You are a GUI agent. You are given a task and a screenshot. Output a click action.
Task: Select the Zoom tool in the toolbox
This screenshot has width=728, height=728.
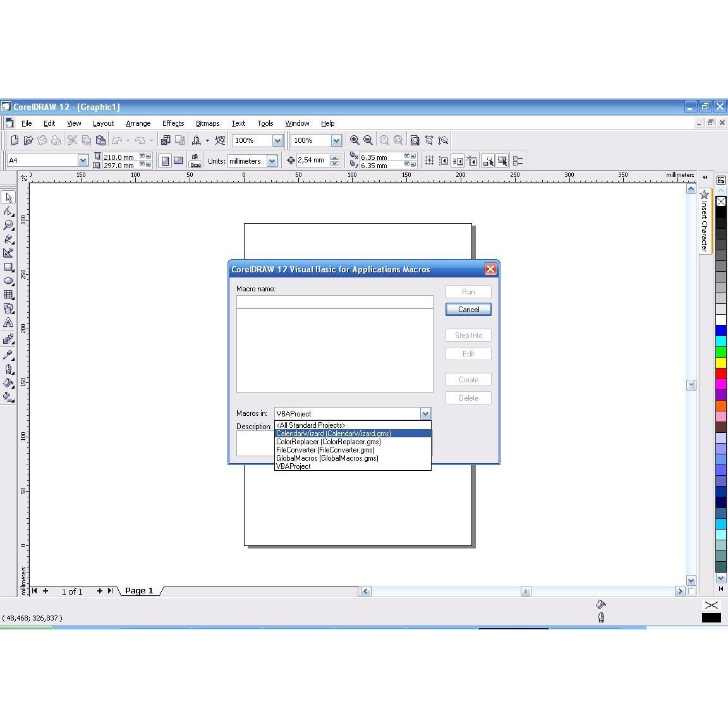click(9, 225)
